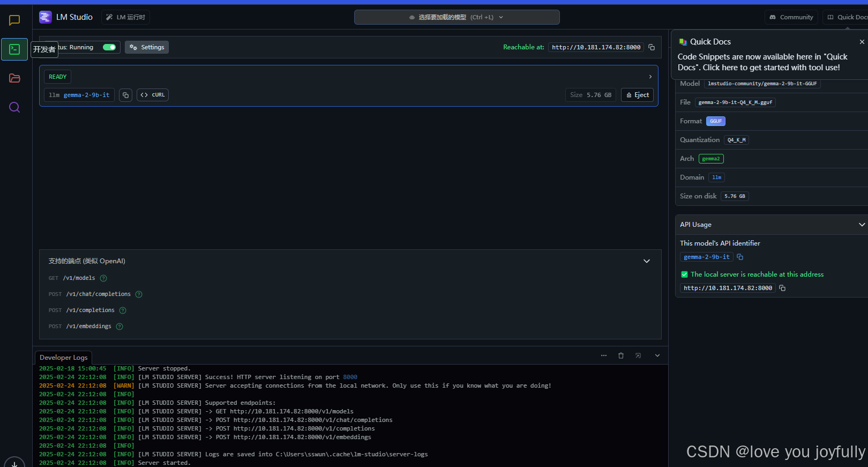Viewport: 868px width, 467px height.
Task: Click the reachable address http://10.181.174.82:8000 field
Action: pyautogui.click(x=596, y=47)
